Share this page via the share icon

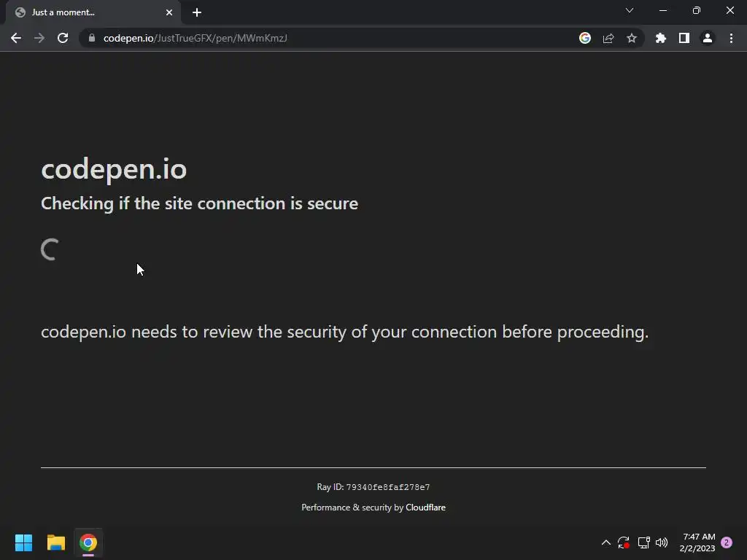point(608,38)
